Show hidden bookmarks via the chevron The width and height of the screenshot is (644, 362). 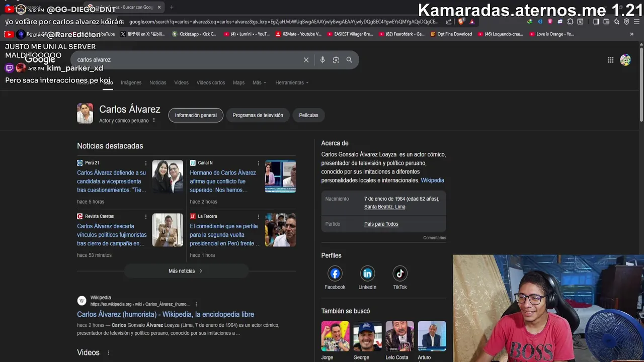(632, 34)
